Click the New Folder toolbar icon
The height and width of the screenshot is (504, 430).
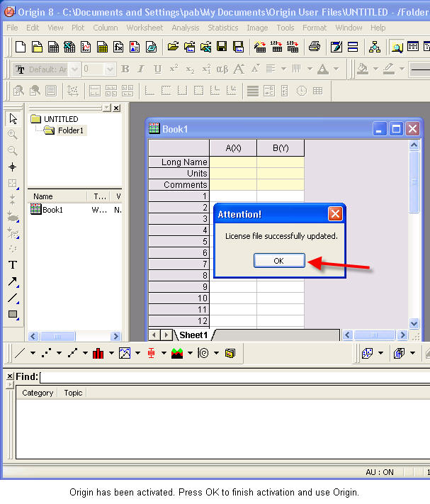pyautogui.click(x=37, y=47)
